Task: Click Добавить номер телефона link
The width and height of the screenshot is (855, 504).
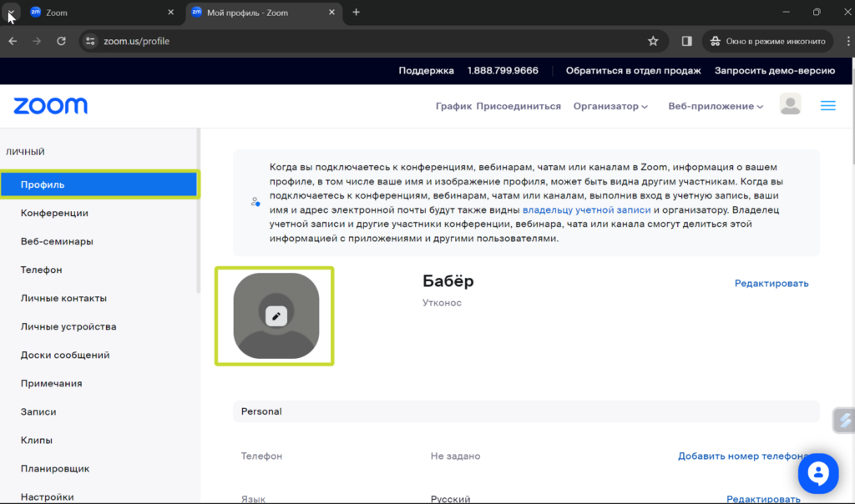Action: point(744,456)
